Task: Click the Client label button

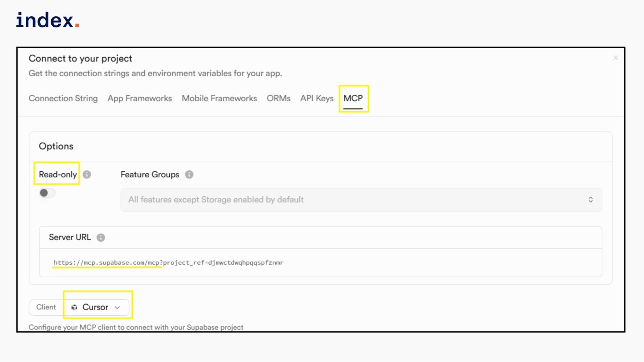Action: point(46,307)
